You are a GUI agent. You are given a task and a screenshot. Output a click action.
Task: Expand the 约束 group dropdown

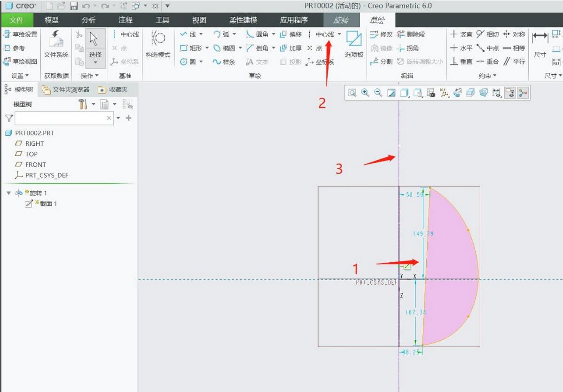tap(488, 76)
